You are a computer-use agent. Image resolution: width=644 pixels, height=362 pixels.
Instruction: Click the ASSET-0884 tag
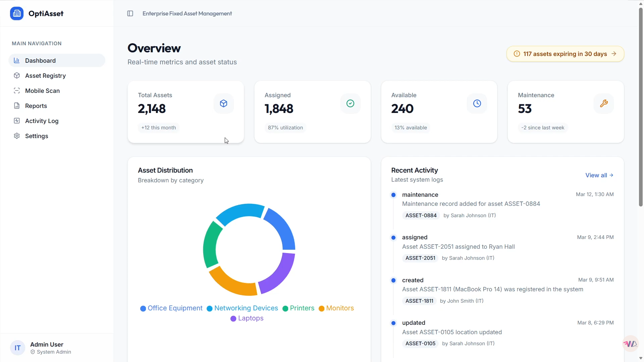(421, 216)
